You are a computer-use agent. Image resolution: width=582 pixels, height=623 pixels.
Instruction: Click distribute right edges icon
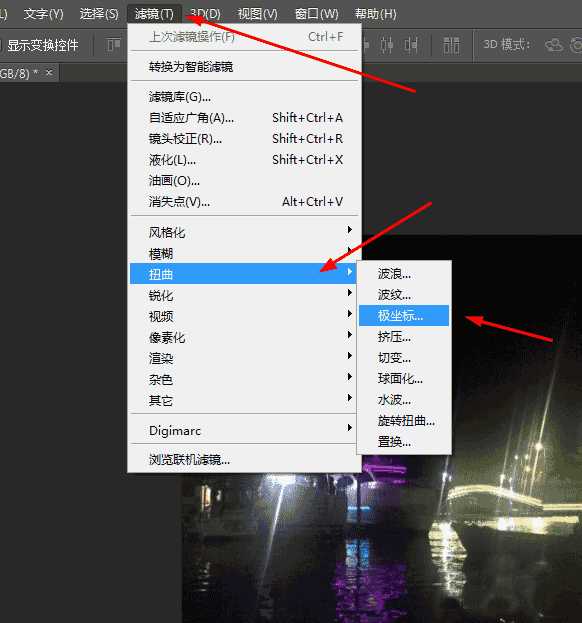(411, 45)
